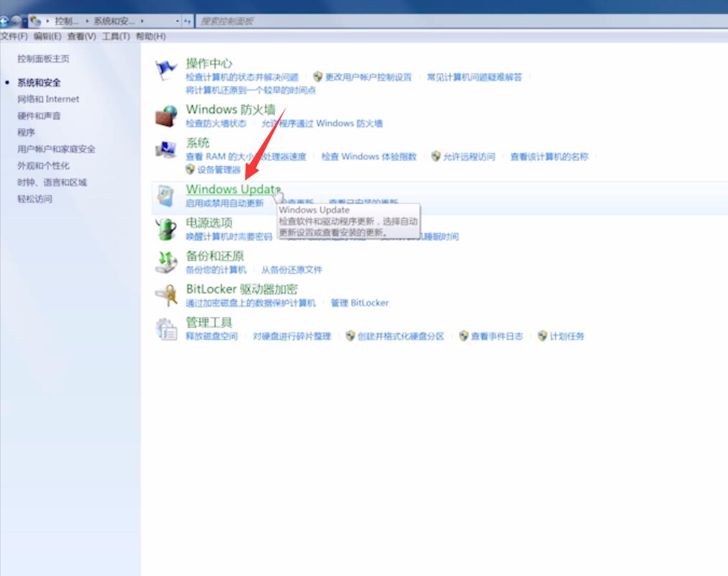
Task: Click the 控制... breadcrumb segment
Action: pyautogui.click(x=66, y=21)
